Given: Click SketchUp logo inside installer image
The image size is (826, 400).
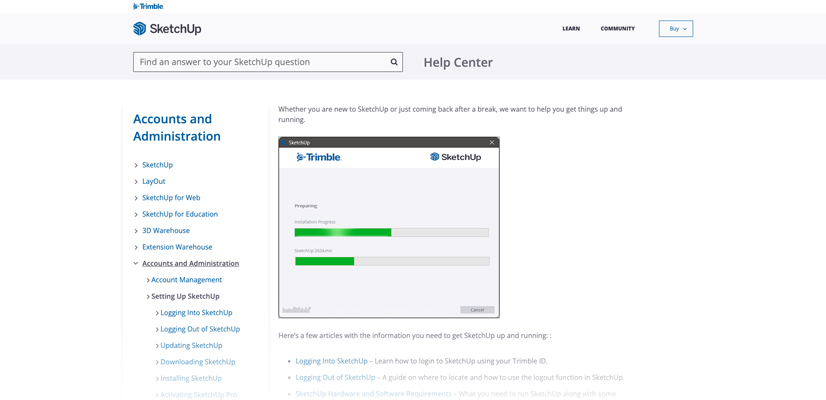Looking at the screenshot, I should click(456, 157).
